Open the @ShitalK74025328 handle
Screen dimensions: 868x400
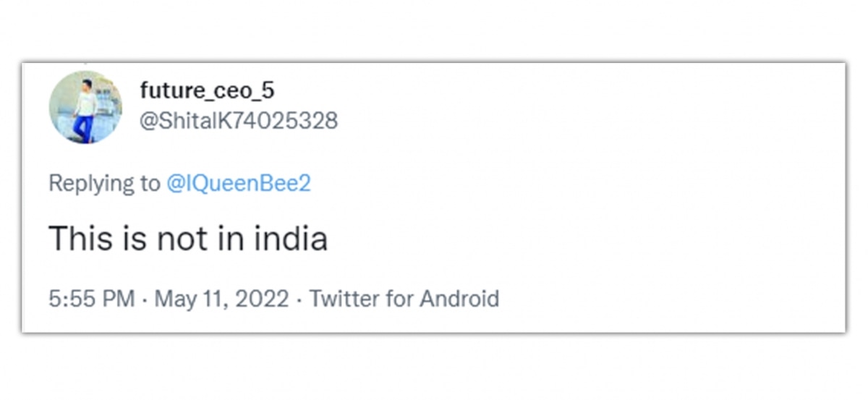[x=238, y=120]
